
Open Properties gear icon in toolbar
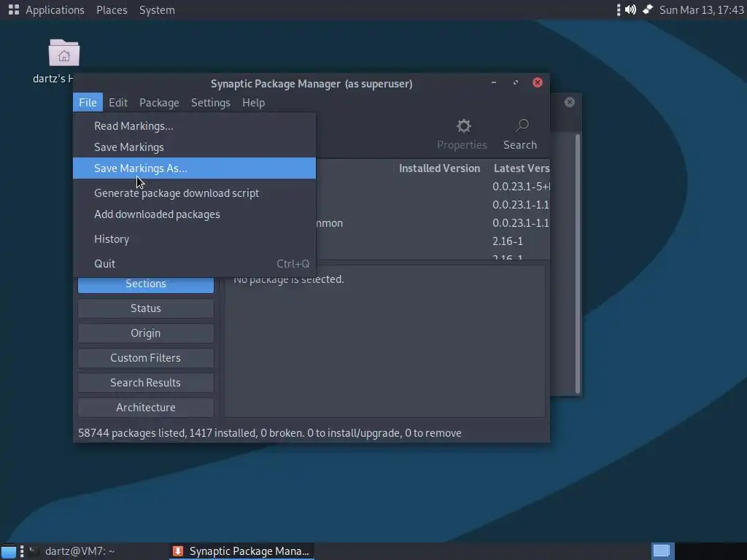coord(463,126)
